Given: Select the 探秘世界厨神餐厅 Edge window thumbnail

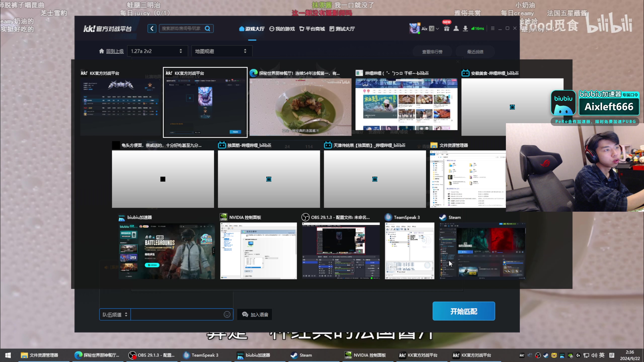Looking at the screenshot, I should [x=300, y=107].
